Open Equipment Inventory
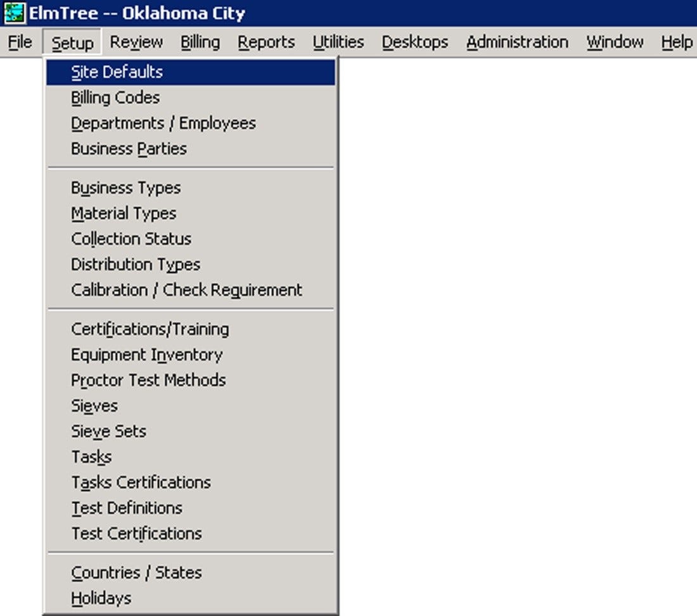Screen dimensions: 697x616 (x=146, y=354)
